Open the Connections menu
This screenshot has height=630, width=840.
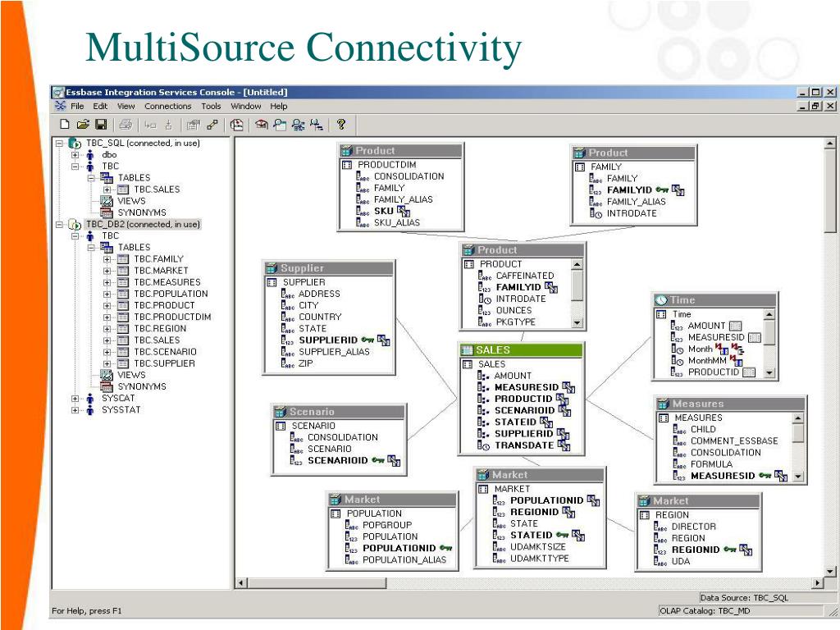(x=167, y=106)
